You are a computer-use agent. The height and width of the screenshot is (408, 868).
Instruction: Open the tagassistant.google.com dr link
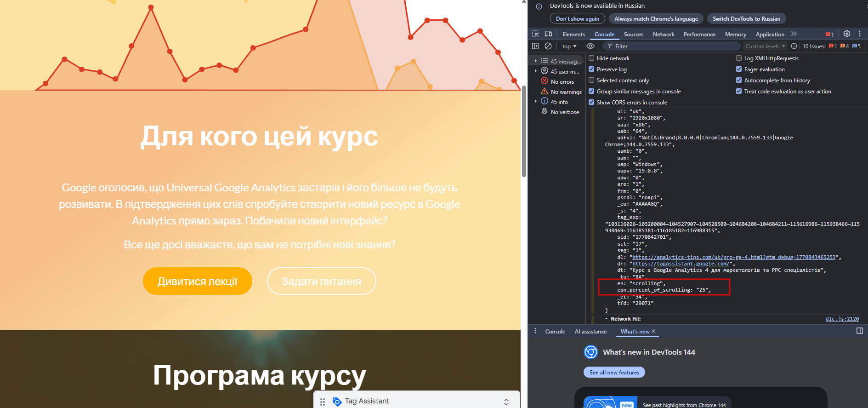point(681,264)
